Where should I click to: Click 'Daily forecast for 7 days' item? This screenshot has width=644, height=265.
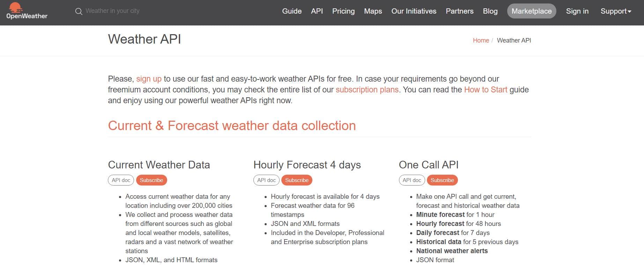[x=453, y=233]
